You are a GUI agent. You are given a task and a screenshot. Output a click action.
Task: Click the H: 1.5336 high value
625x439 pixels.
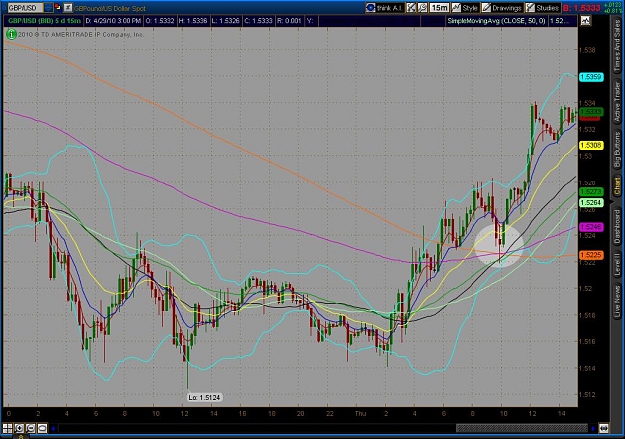coord(193,21)
